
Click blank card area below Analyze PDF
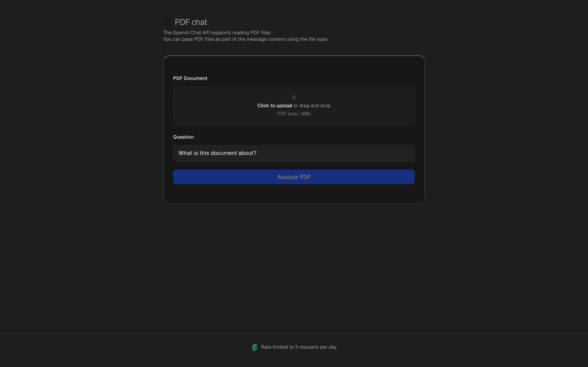click(x=294, y=194)
